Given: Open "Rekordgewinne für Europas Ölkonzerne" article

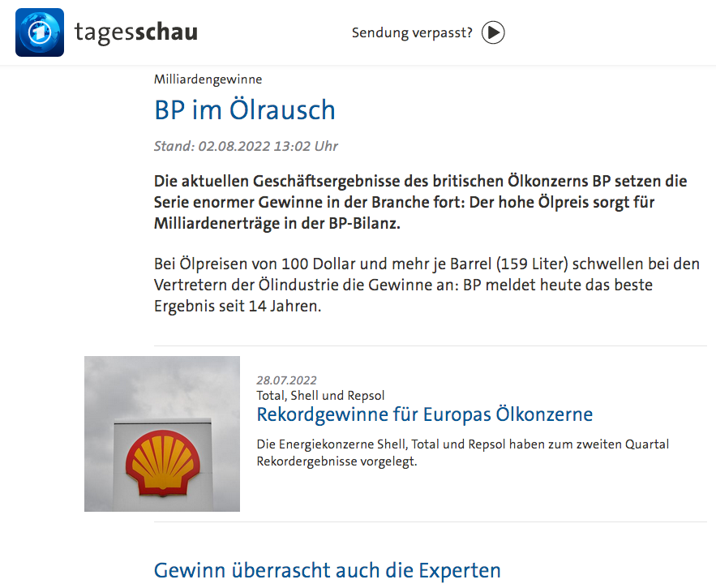Looking at the screenshot, I should pos(424,414).
